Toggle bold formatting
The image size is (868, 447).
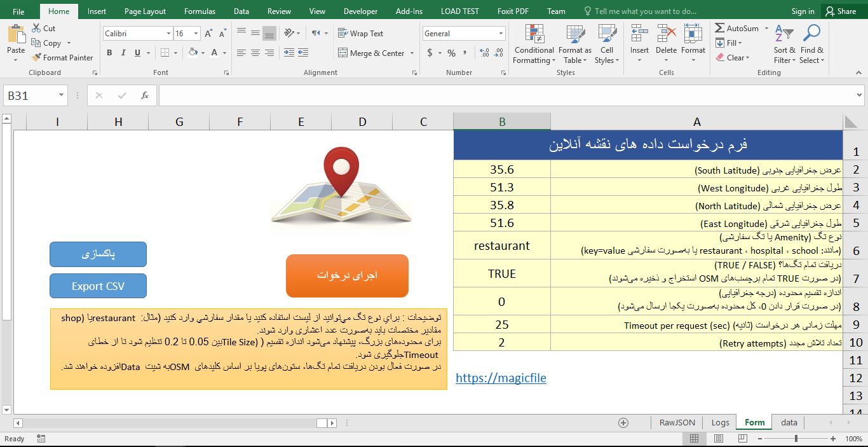point(109,53)
